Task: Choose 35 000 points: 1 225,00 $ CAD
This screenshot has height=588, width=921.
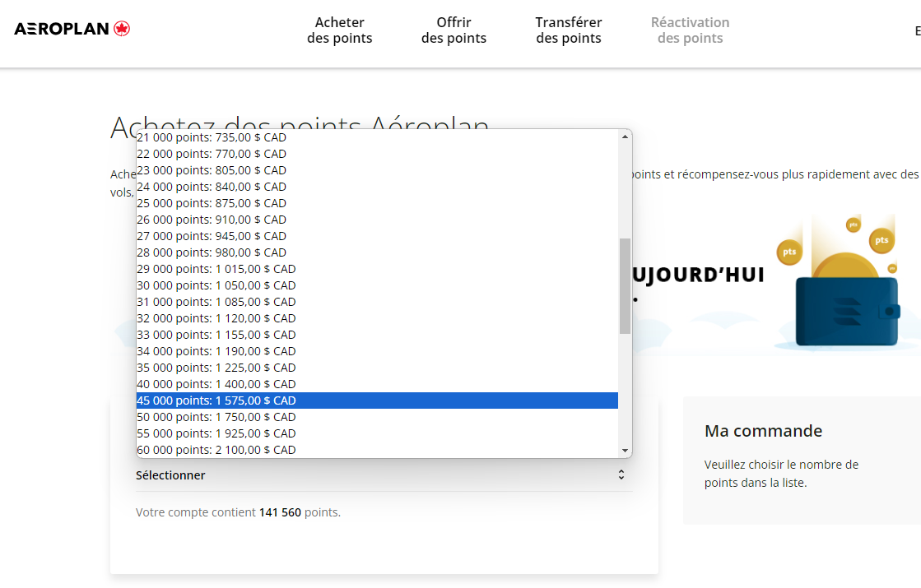Action: pyautogui.click(x=377, y=368)
